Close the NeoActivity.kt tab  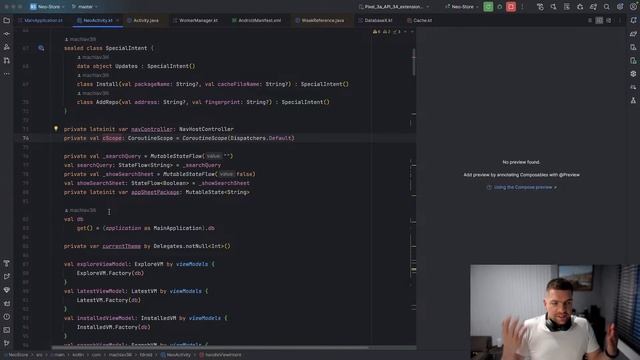(x=118, y=20)
